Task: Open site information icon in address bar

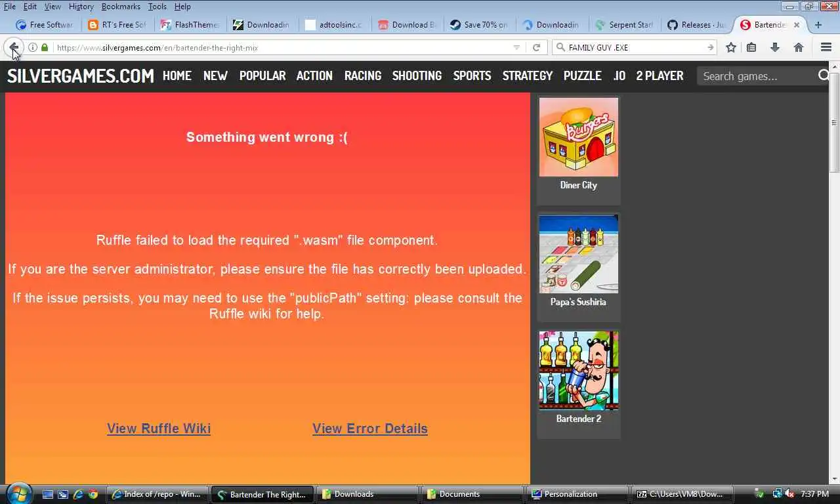Action: coord(33,47)
